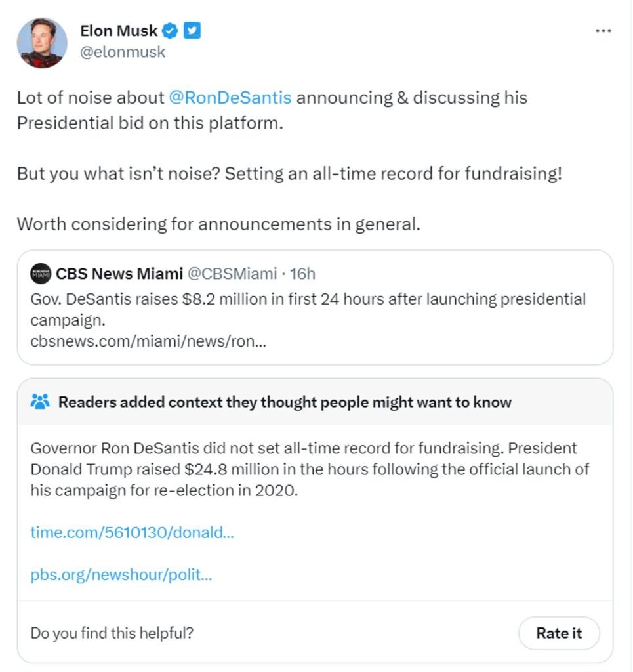The width and height of the screenshot is (633, 672).
Task: Click the tweet text "Worth considering for announcements"
Action: 217,224
